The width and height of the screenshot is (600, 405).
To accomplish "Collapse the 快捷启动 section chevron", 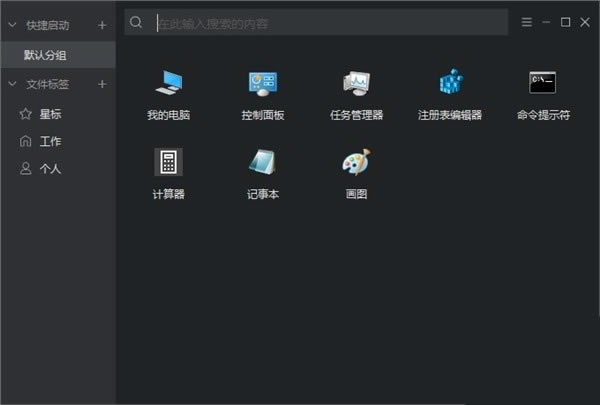I will [x=12, y=25].
